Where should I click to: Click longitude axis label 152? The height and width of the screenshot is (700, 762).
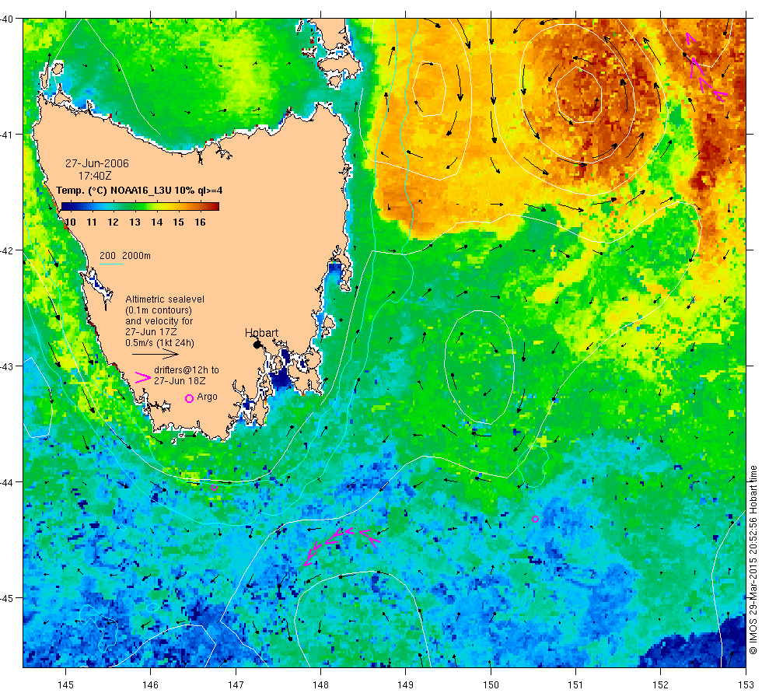pos(660,685)
